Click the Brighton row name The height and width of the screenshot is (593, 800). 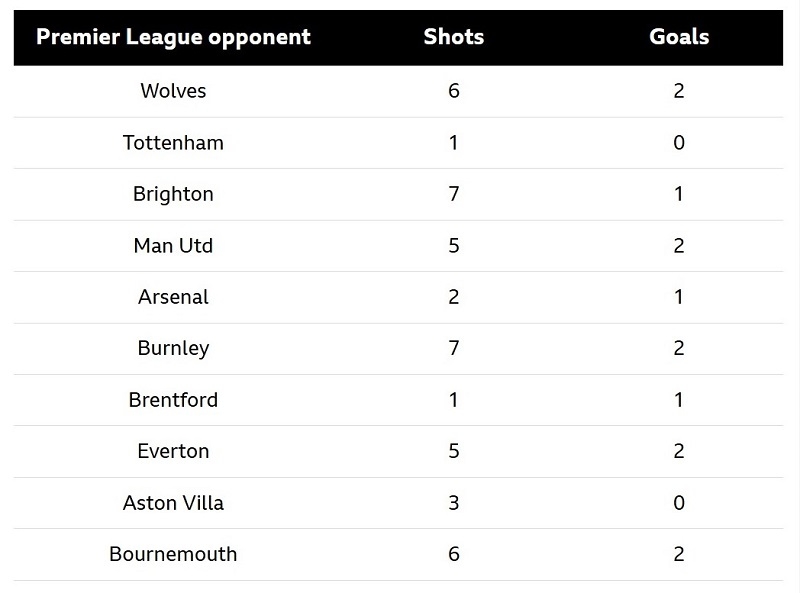(173, 194)
